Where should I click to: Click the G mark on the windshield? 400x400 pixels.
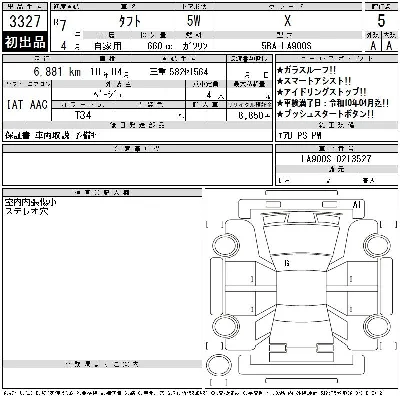tap(287, 263)
